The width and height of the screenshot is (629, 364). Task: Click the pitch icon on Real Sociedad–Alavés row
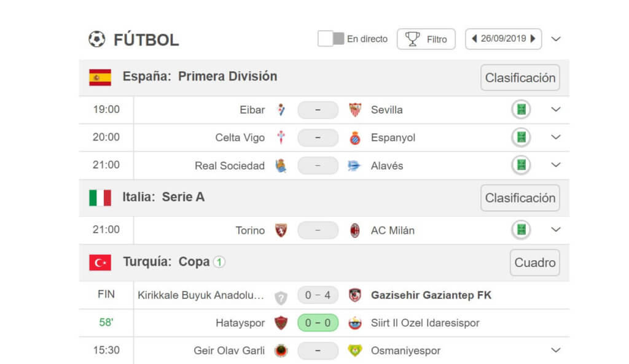point(521,165)
